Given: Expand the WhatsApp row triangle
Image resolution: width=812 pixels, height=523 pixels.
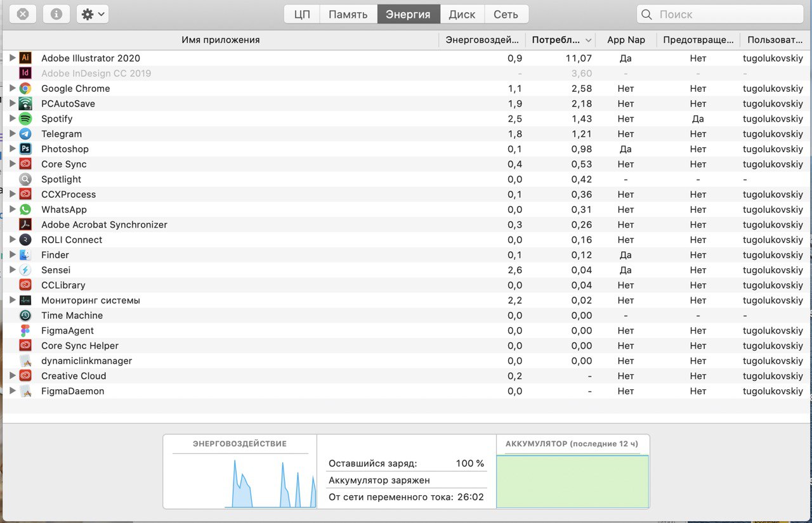Looking at the screenshot, I should 12,209.
